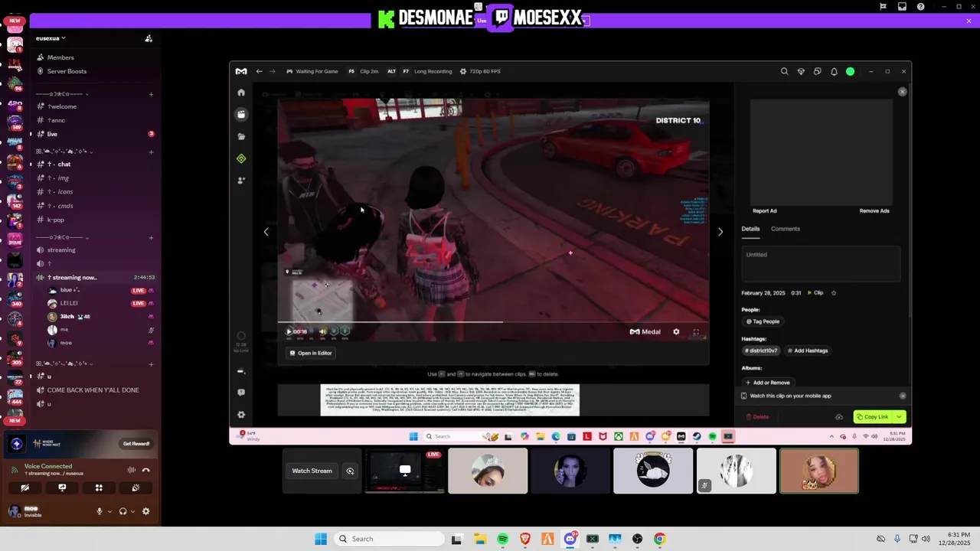Select LIVE stream thumbnail tile
The height and width of the screenshot is (551, 980).
[405, 471]
